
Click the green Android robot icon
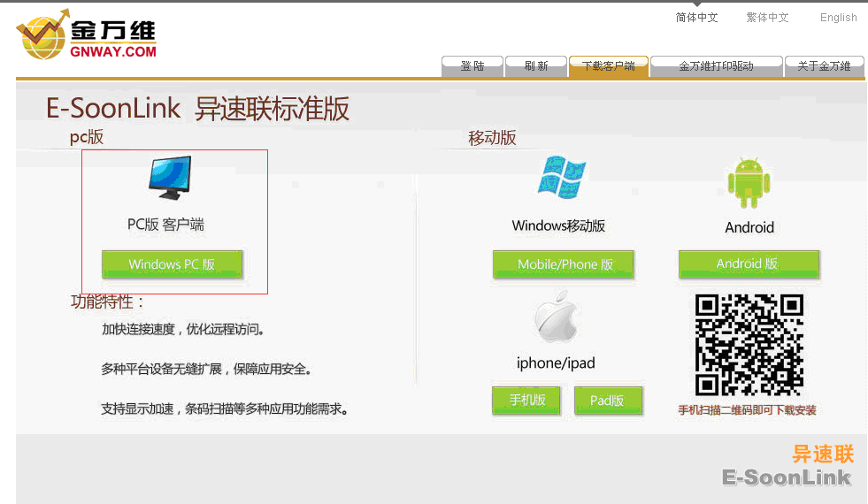(749, 182)
